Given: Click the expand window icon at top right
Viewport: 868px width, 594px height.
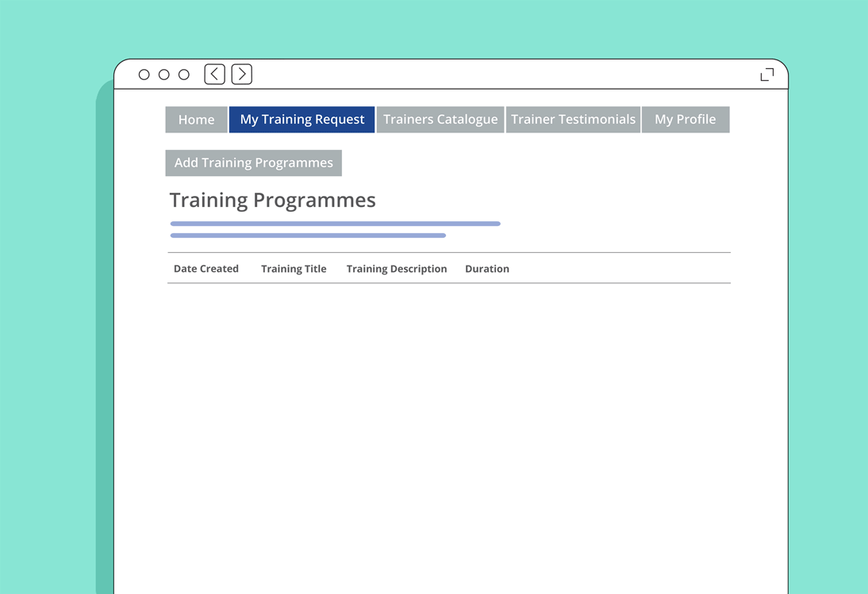Looking at the screenshot, I should [766, 75].
